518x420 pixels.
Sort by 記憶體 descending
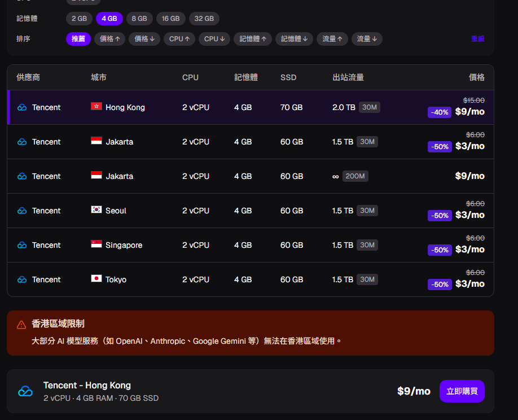coord(294,39)
